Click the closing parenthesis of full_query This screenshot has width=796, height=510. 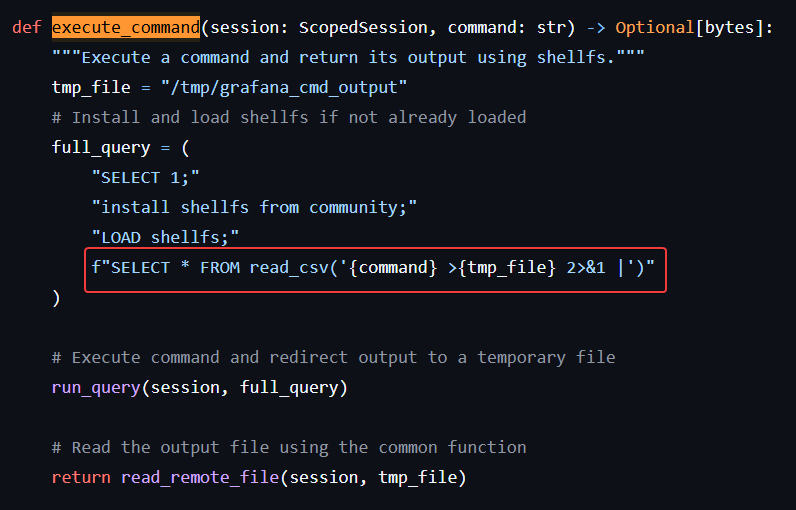click(x=56, y=298)
